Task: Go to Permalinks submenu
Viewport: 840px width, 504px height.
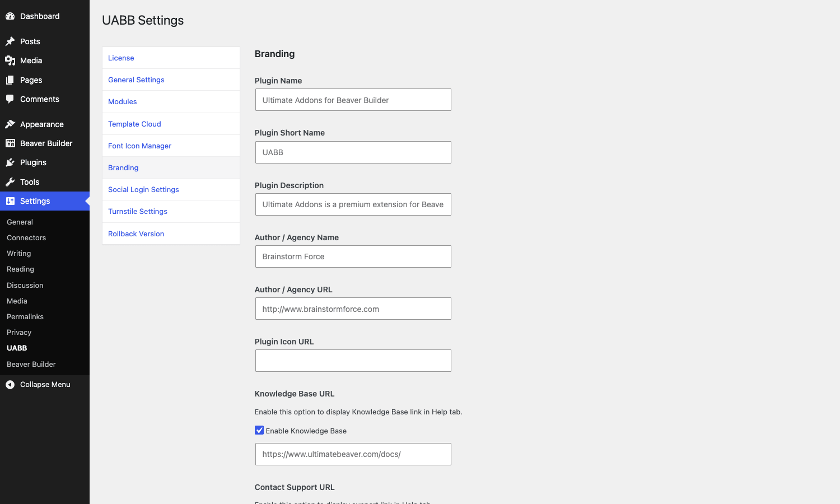Action: (x=25, y=316)
